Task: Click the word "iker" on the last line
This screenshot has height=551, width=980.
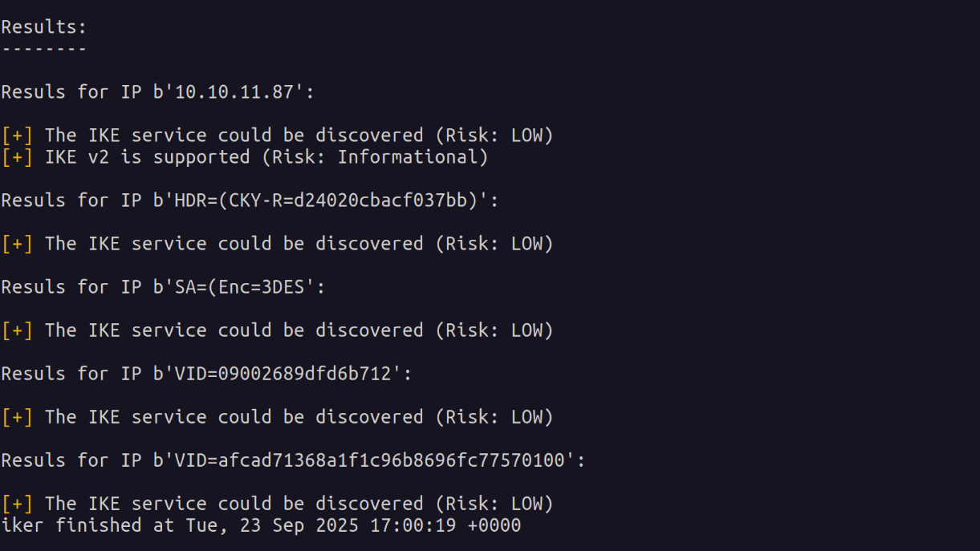Action: tap(22, 525)
